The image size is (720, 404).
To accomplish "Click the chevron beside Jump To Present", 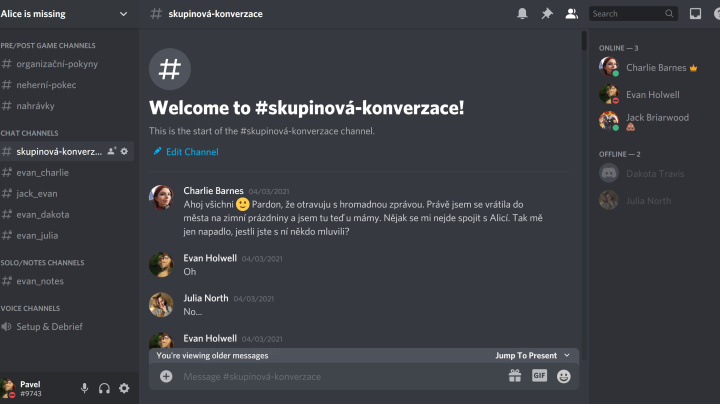I will tap(567, 355).
